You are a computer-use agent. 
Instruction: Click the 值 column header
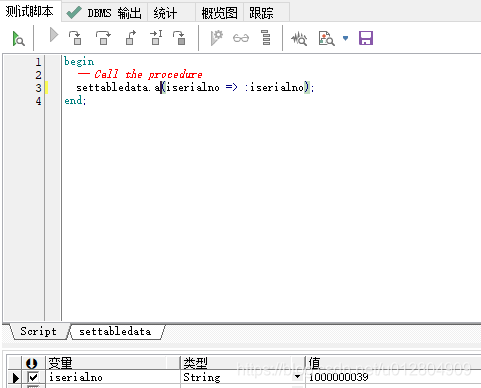coord(393,363)
